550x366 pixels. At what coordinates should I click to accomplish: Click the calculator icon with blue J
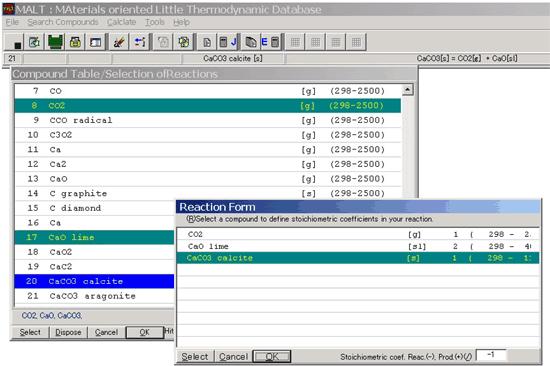tap(228, 42)
